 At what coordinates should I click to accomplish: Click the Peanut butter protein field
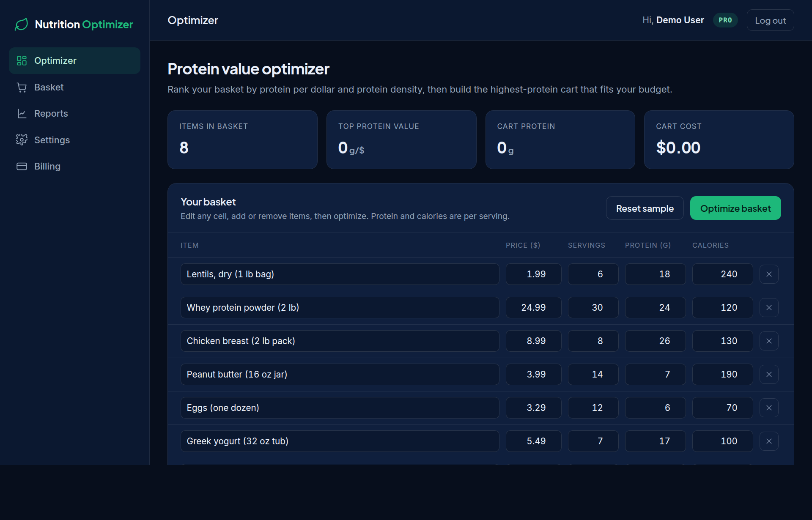[656, 375]
